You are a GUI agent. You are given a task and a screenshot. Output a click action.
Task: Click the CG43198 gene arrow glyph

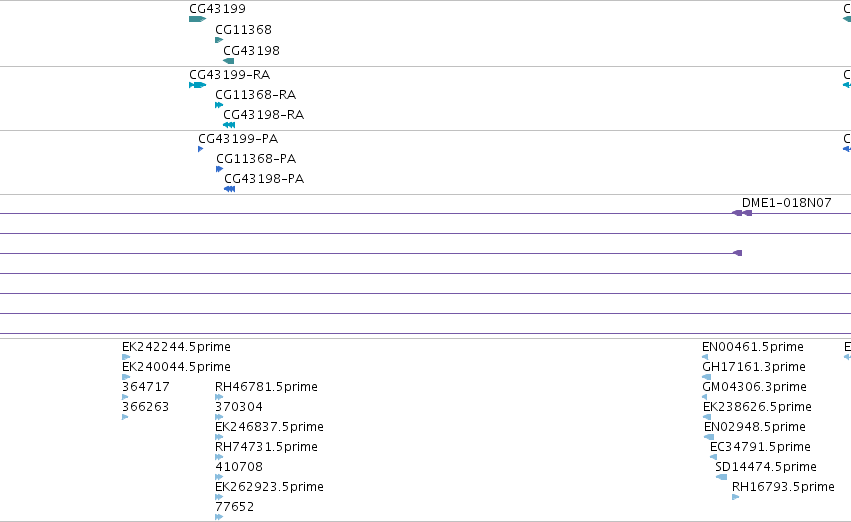tap(228, 61)
